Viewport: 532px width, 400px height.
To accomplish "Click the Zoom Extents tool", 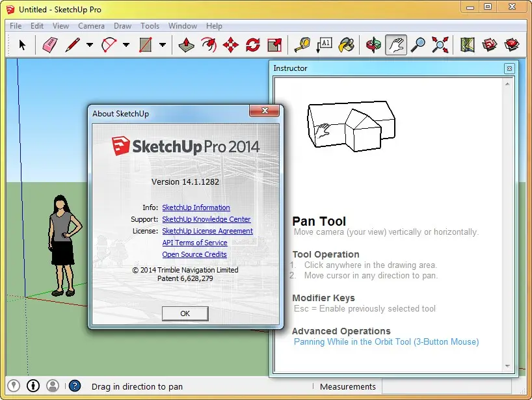I will (x=440, y=45).
